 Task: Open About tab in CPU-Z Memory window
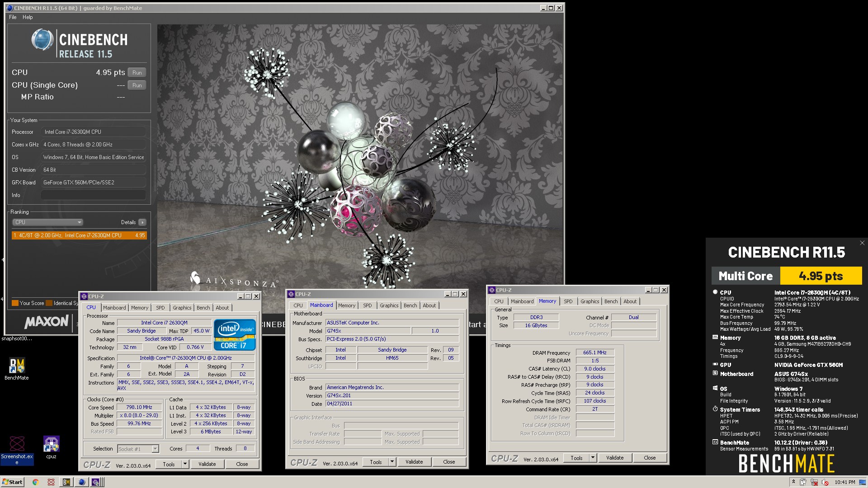point(630,301)
